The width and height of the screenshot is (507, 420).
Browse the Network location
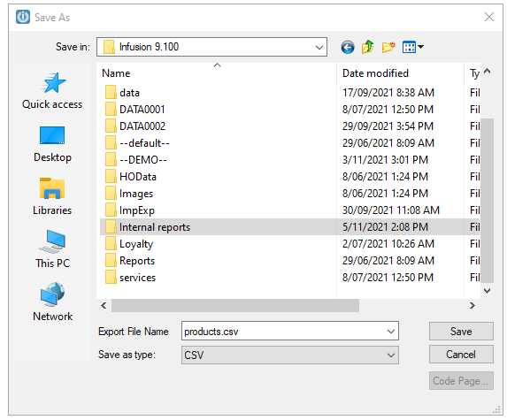click(52, 302)
